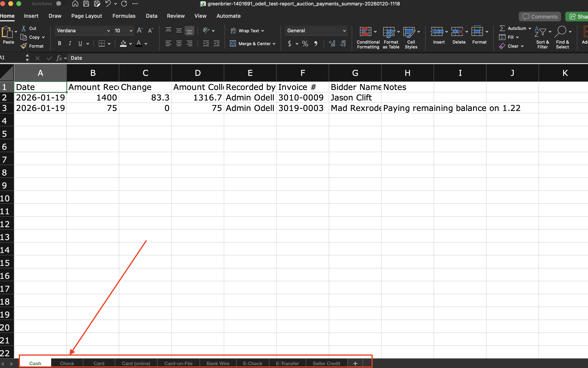
Task: Click the Cell Styles button
Action: (x=411, y=38)
